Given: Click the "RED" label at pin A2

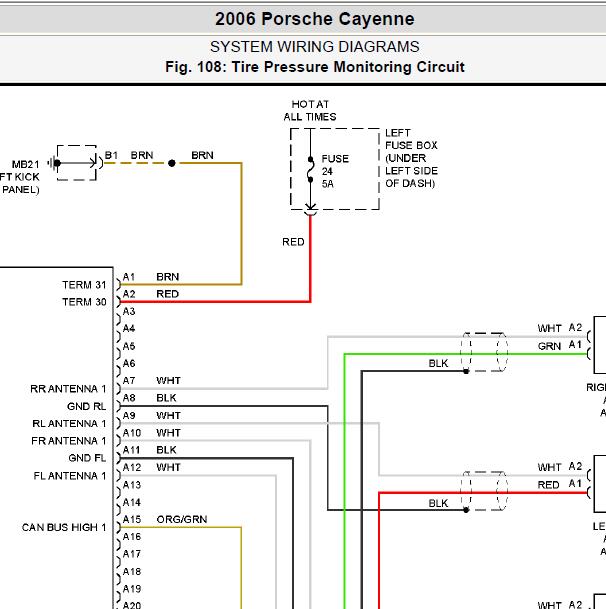Looking at the screenshot, I should [x=167, y=294].
